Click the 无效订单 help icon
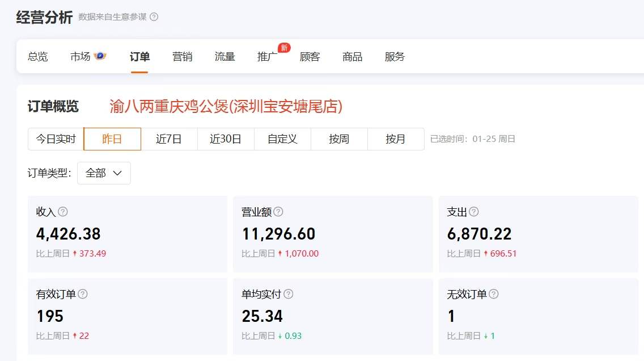Screen dimensions: 644x361 [493, 294]
